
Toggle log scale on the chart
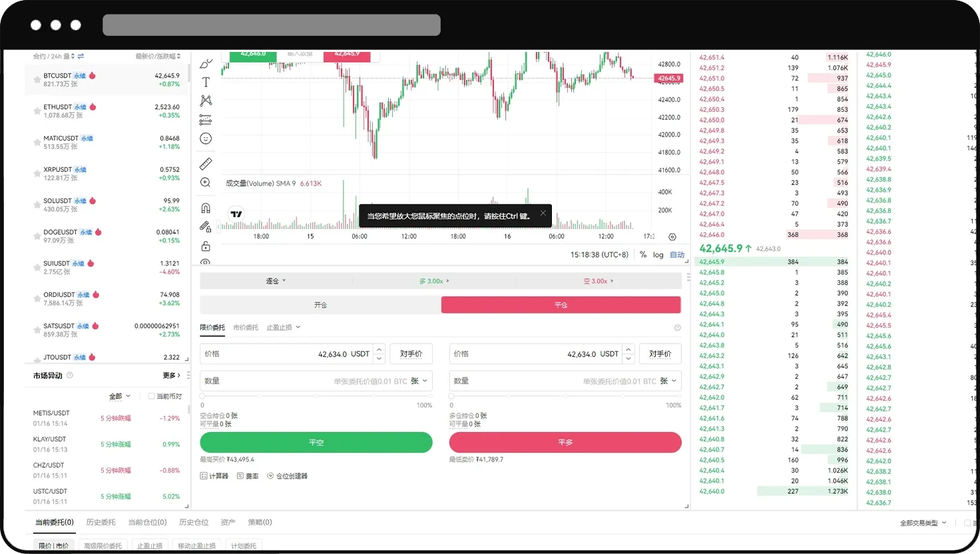point(658,254)
